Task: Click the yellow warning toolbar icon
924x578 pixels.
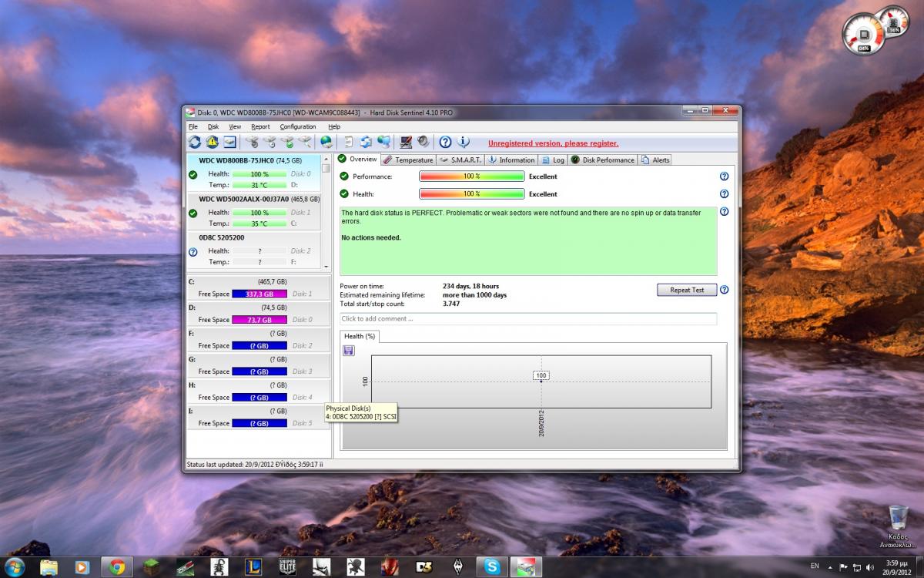Action: click(x=212, y=142)
